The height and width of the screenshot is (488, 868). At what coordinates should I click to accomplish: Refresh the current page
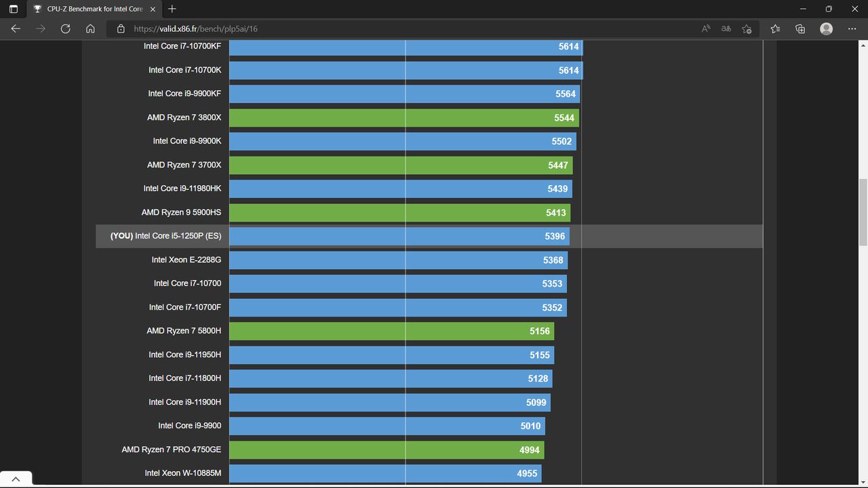click(x=65, y=28)
